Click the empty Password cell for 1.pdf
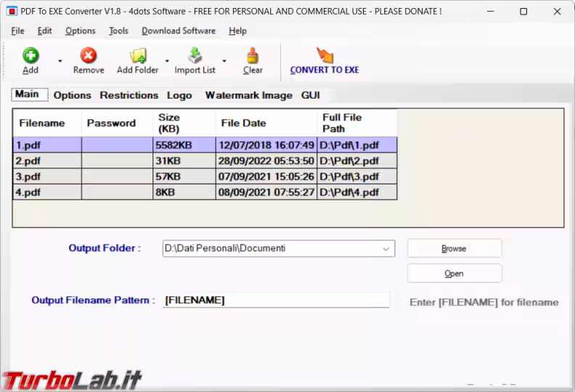This screenshot has height=392, width=575. coord(117,145)
